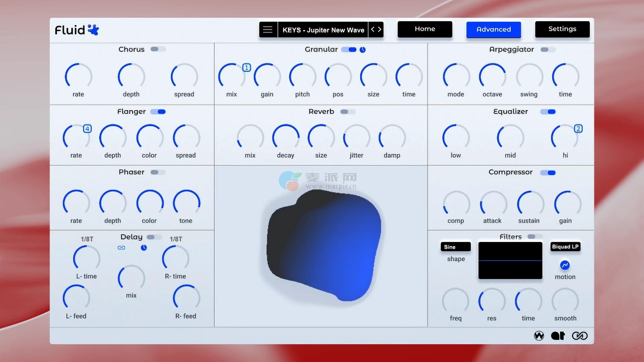Click the black filter response display
Viewport: 644px width, 362px height.
[x=510, y=260]
